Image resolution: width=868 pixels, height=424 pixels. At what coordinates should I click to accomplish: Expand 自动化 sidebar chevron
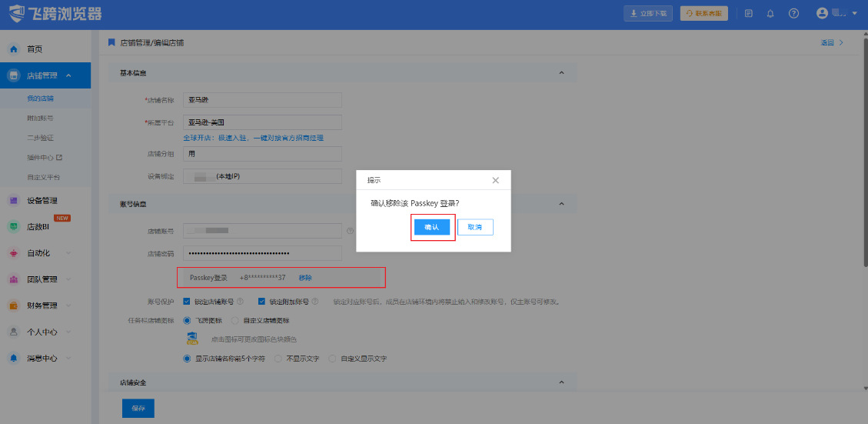[x=68, y=252]
